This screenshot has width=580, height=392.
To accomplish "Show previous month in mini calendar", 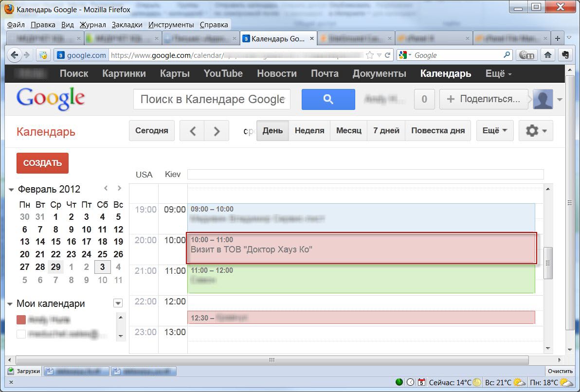I will click(x=106, y=188).
